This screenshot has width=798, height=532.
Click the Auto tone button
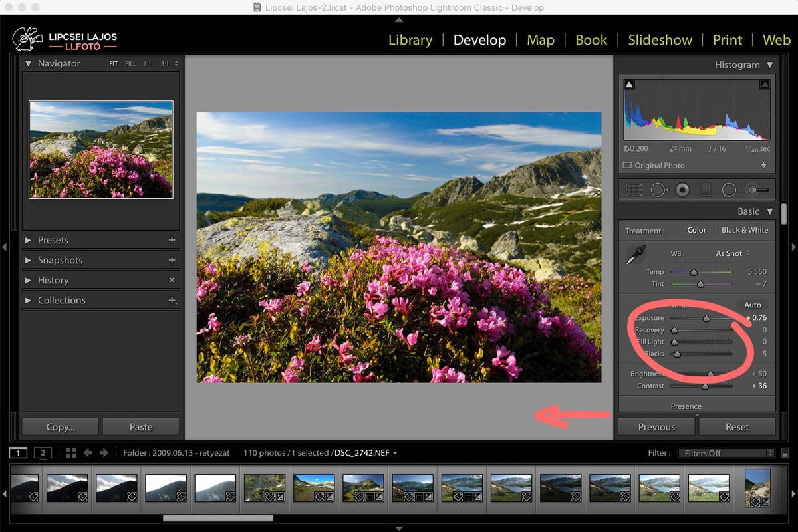(752, 305)
